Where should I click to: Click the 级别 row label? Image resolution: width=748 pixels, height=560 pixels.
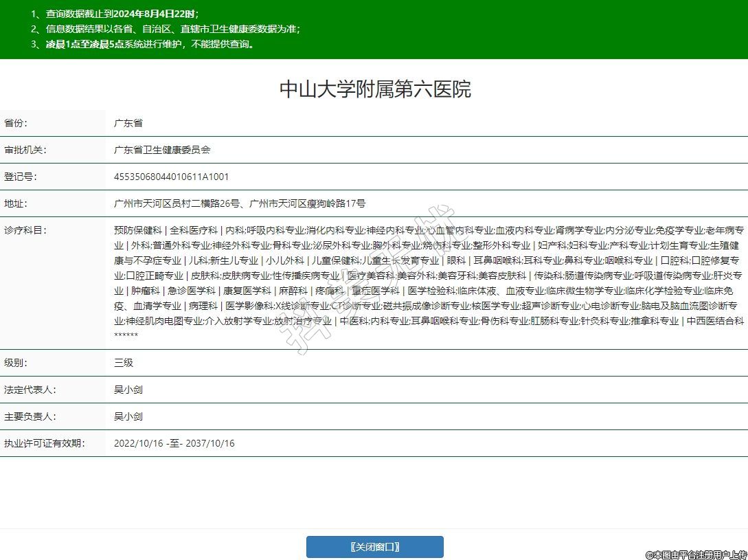click(x=16, y=363)
